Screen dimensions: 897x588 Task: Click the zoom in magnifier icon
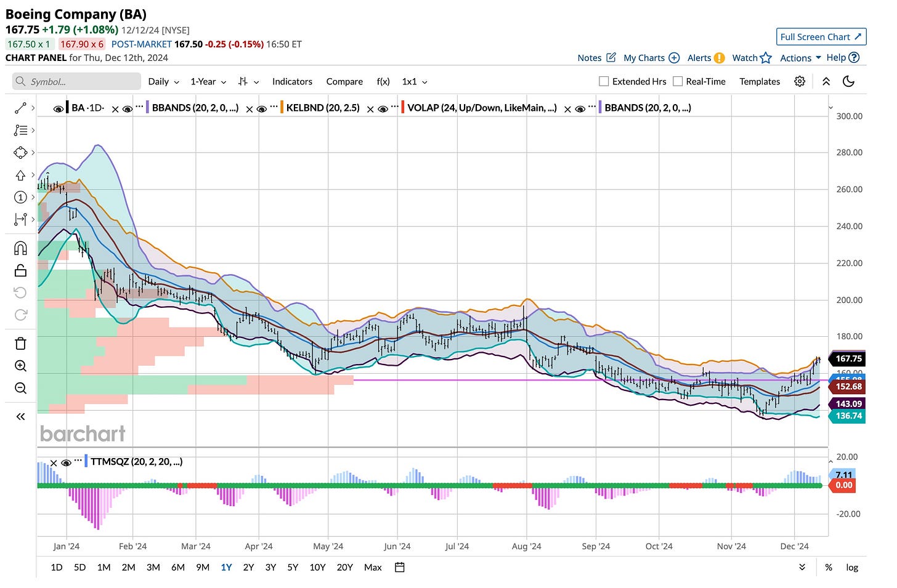click(20, 366)
